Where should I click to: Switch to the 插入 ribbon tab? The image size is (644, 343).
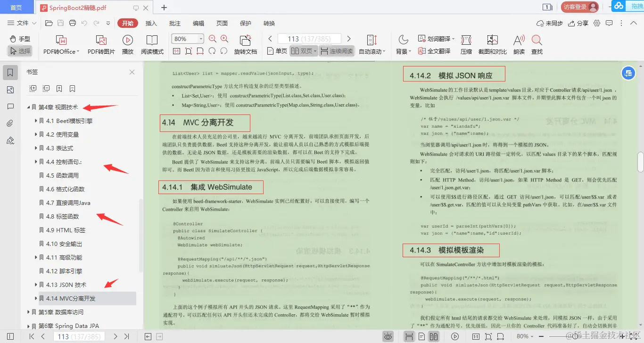click(152, 23)
